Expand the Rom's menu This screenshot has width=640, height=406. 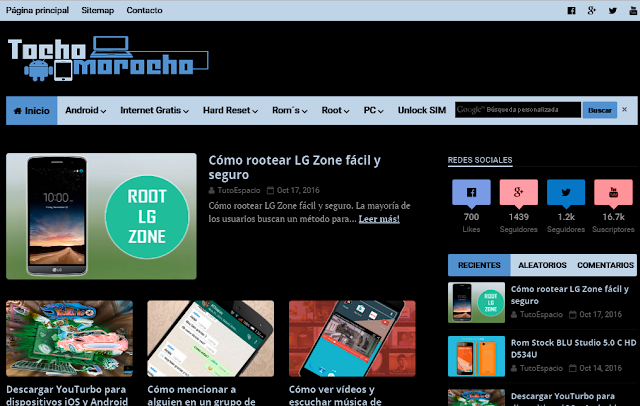click(x=289, y=110)
